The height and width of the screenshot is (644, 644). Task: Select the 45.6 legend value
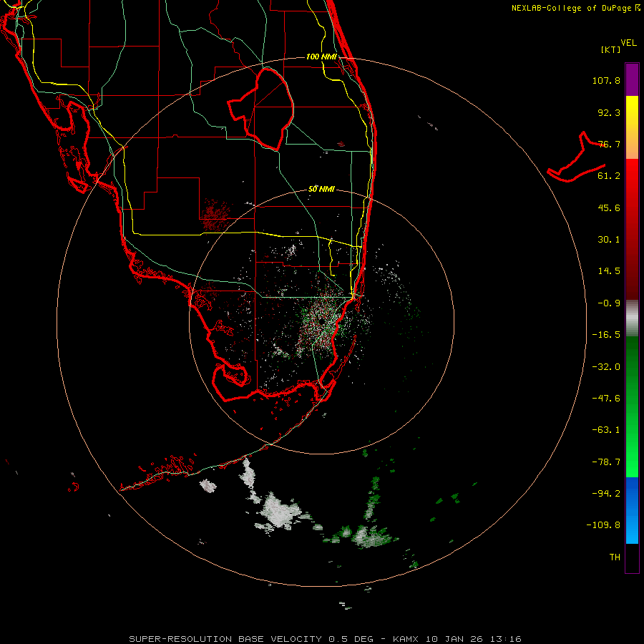[609, 208]
